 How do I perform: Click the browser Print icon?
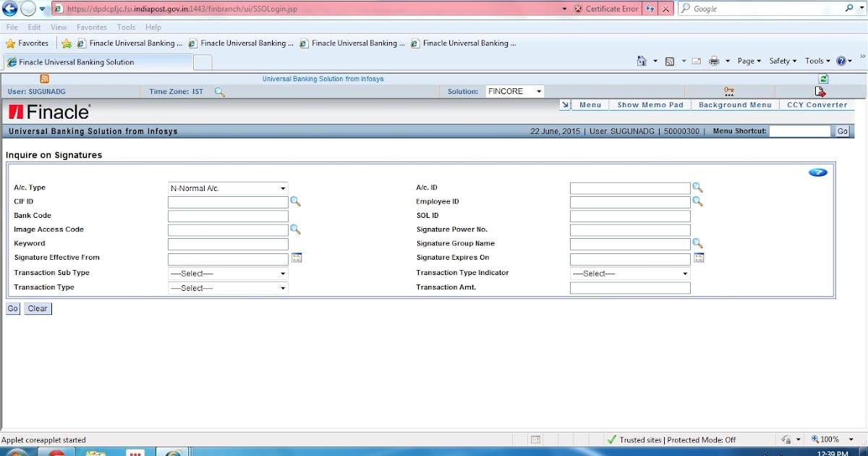click(714, 62)
